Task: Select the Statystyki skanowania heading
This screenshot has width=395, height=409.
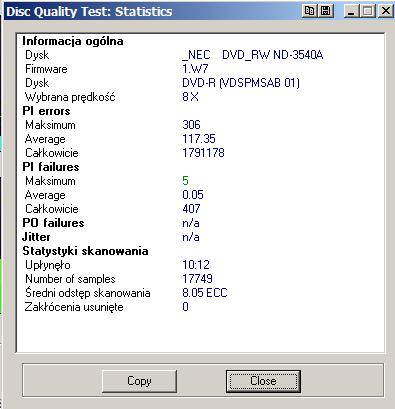Action: 85,251
